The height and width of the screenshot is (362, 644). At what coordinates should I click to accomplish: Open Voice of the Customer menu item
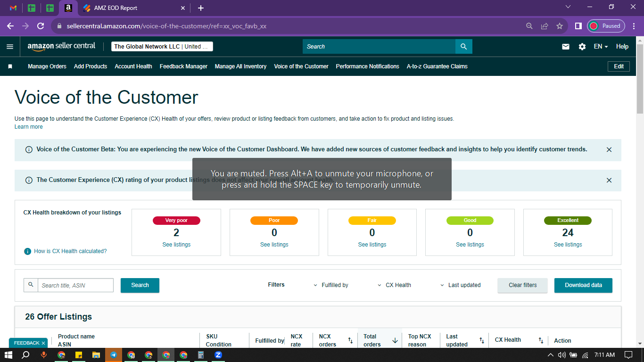[301, 66]
